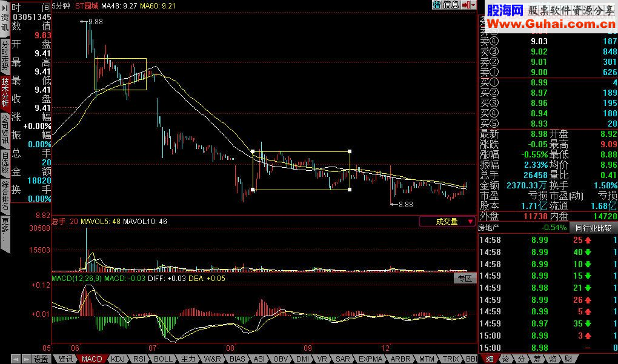Click the 买⑤ price 8.93 row
Screen dimensions: 618x364
548,124
